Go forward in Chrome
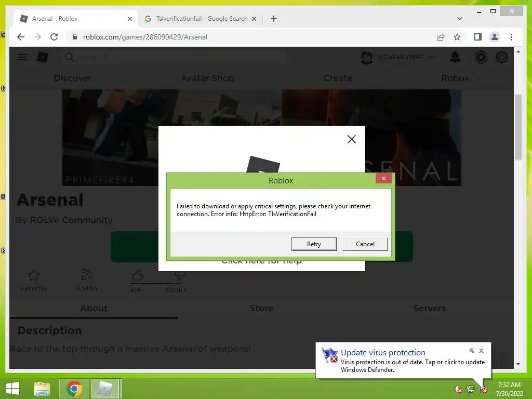532x399 pixels. 37,37
